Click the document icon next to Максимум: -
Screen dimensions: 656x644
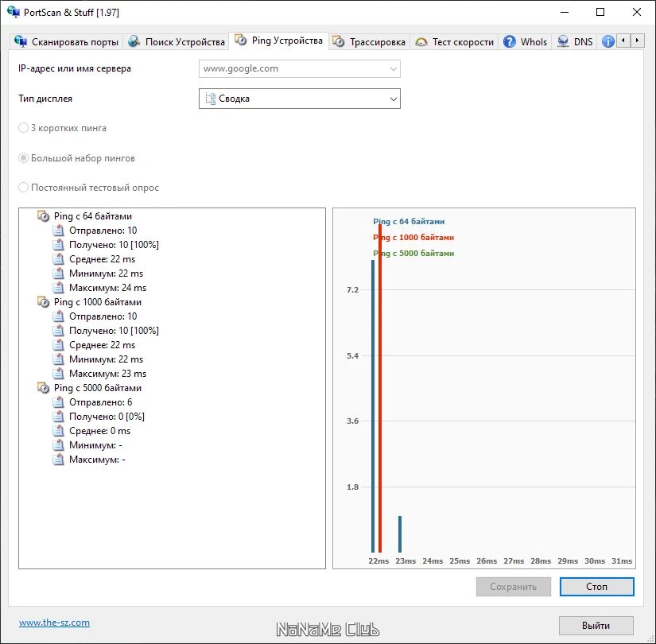point(59,460)
